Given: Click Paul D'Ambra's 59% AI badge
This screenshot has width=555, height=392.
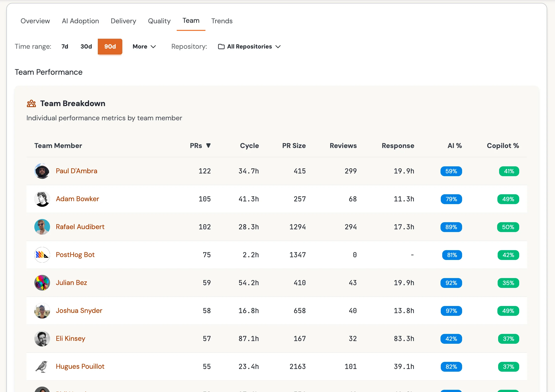Looking at the screenshot, I should tap(451, 171).
